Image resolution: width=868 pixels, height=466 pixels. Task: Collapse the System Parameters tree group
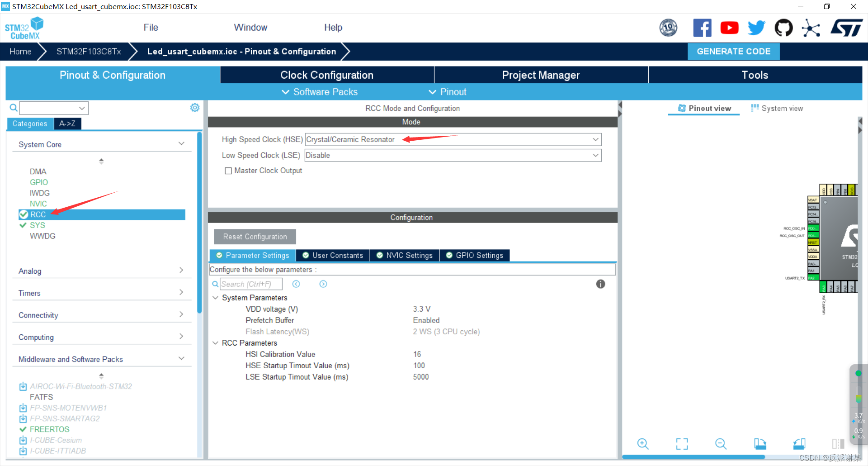pos(216,298)
